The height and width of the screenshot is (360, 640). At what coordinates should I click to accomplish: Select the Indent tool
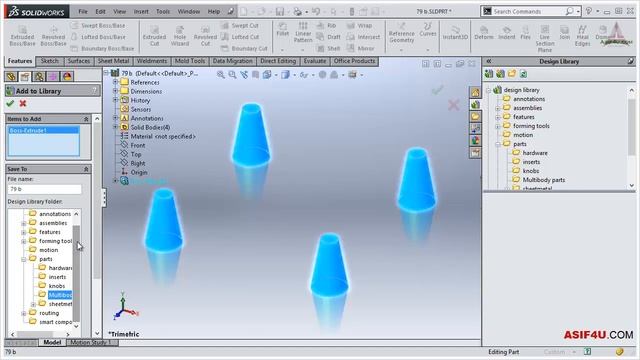pyautogui.click(x=507, y=33)
